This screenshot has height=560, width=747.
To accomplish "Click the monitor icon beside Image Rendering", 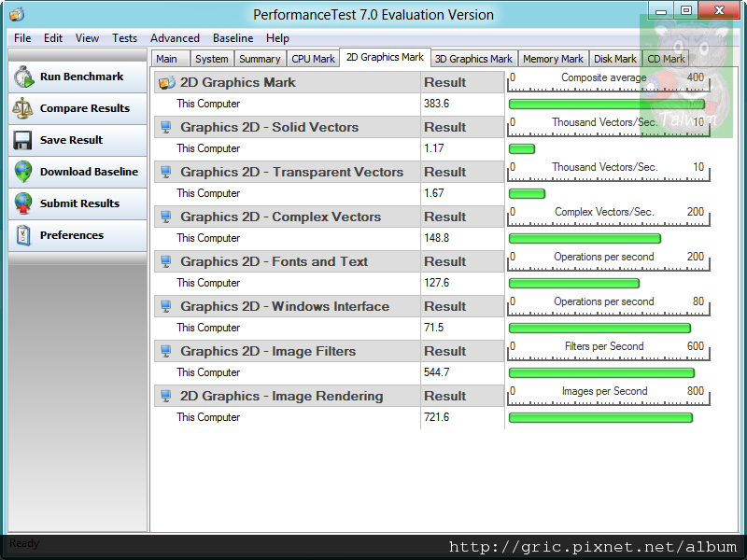I will pyautogui.click(x=166, y=396).
